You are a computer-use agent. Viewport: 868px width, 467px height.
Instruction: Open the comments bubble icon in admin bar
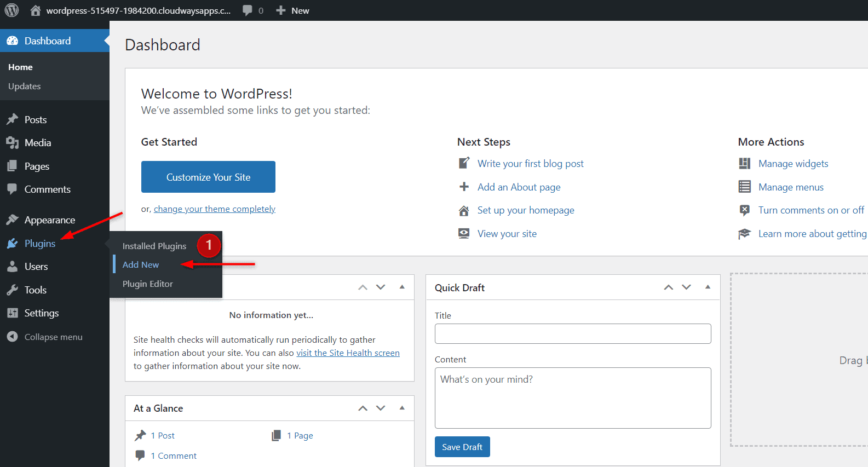tap(248, 10)
